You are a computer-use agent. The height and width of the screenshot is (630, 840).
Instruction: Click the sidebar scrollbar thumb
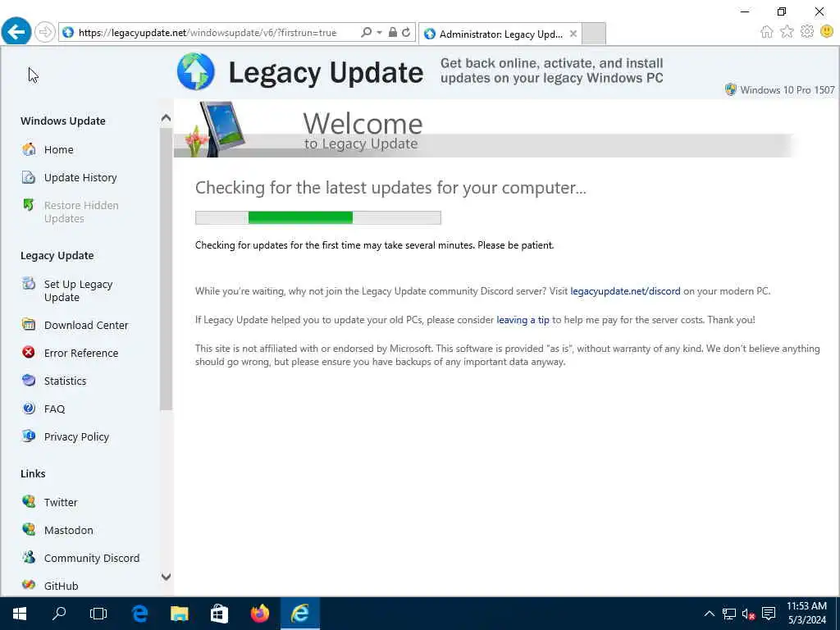pos(166,269)
